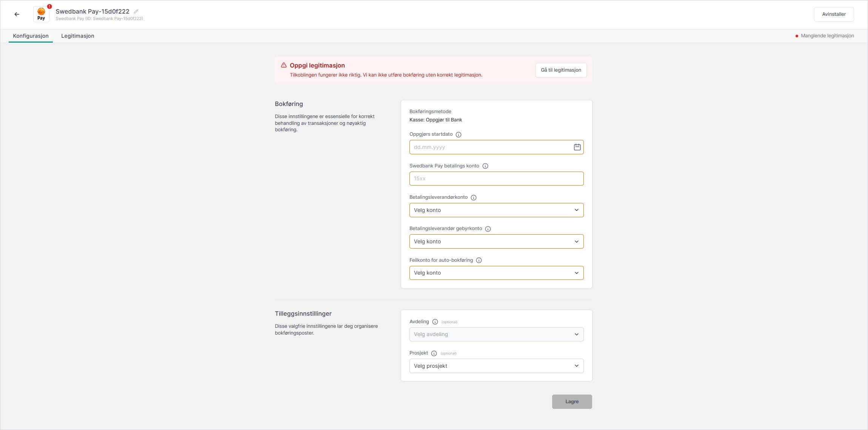Open Feilkonto for auto-bokføring dropdown
This screenshot has height=430, width=868.
496,273
